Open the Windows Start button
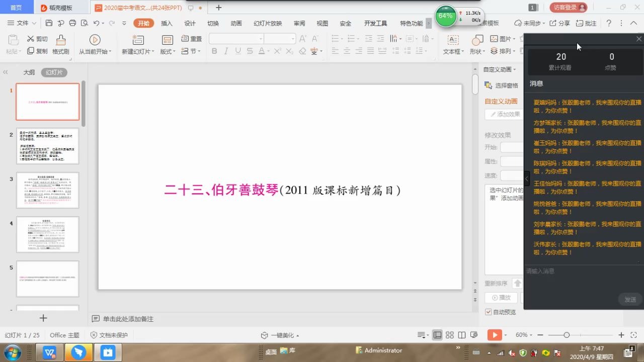This screenshot has width=644, height=362. tap(11, 352)
